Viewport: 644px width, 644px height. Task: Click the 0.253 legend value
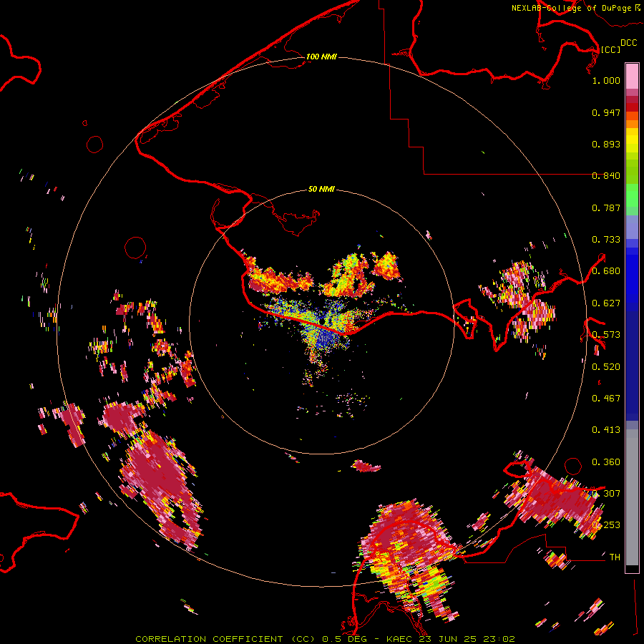pyautogui.click(x=606, y=525)
